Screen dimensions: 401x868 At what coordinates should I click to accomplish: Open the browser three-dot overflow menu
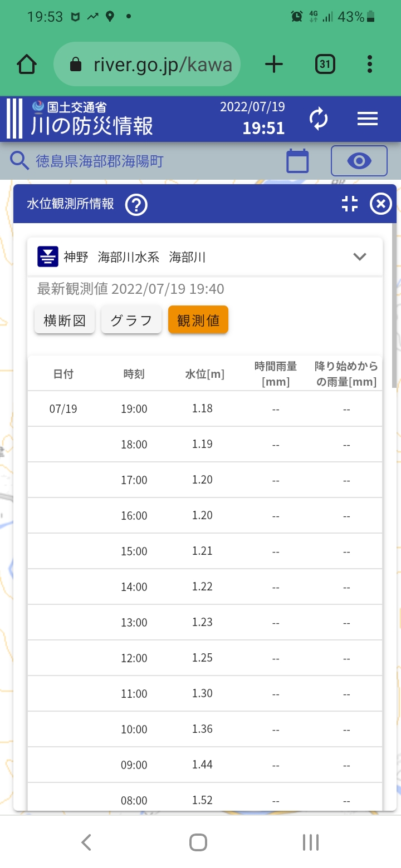(370, 65)
